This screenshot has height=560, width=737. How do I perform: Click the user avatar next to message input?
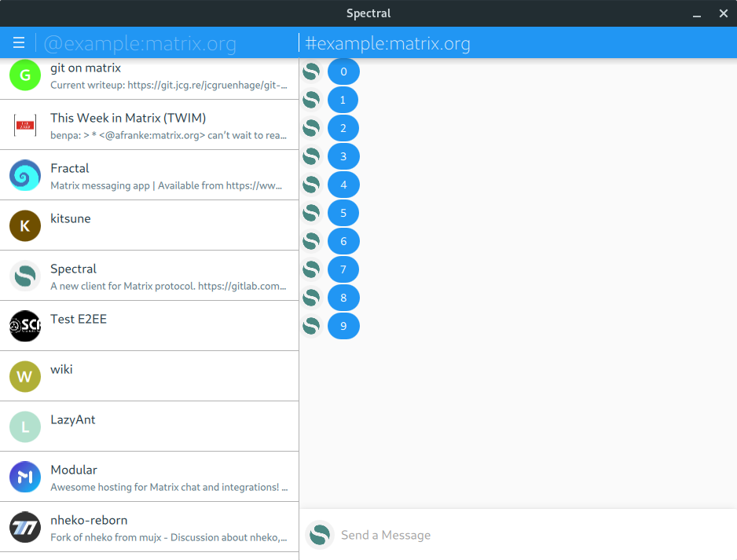pyautogui.click(x=320, y=535)
